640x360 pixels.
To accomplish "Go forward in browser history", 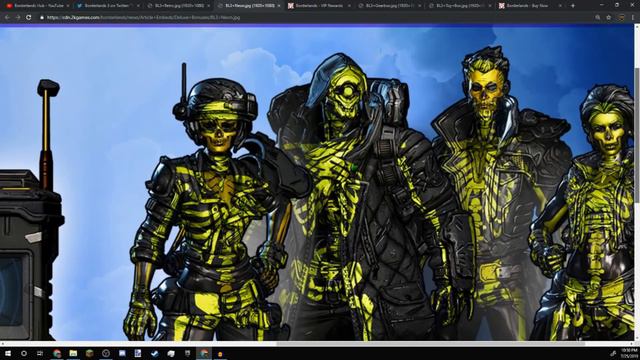I will click(x=18, y=18).
